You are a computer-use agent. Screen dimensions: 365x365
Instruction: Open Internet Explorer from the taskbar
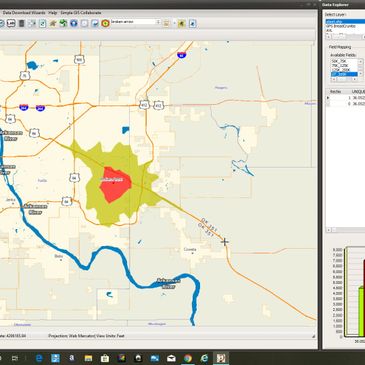point(204,358)
